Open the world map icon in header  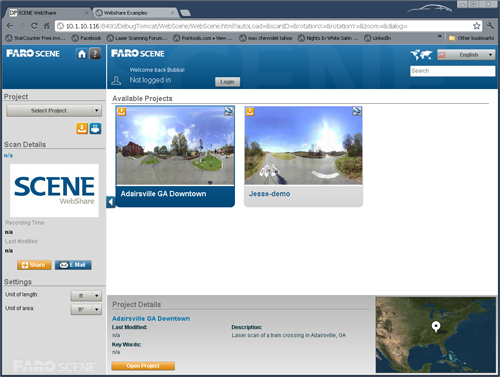coord(421,55)
